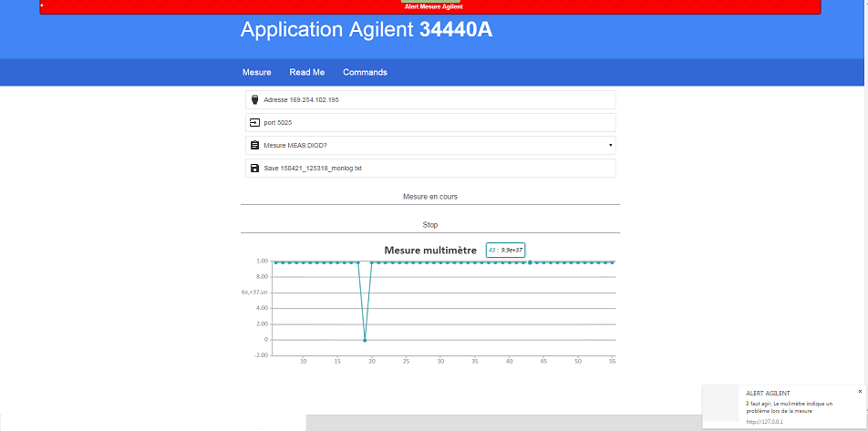
Task: Click the http://127.0.0.1 notification source text
Action: pyautogui.click(x=764, y=422)
